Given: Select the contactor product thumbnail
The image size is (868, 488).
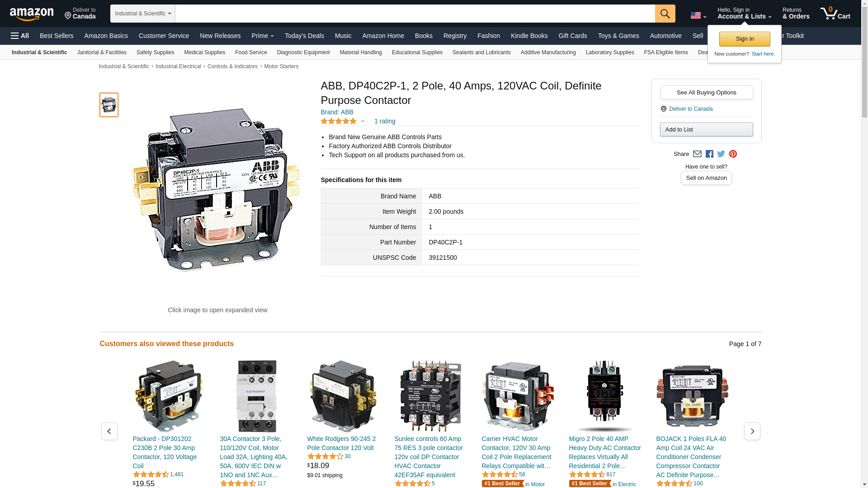Looking at the screenshot, I should point(109,105).
